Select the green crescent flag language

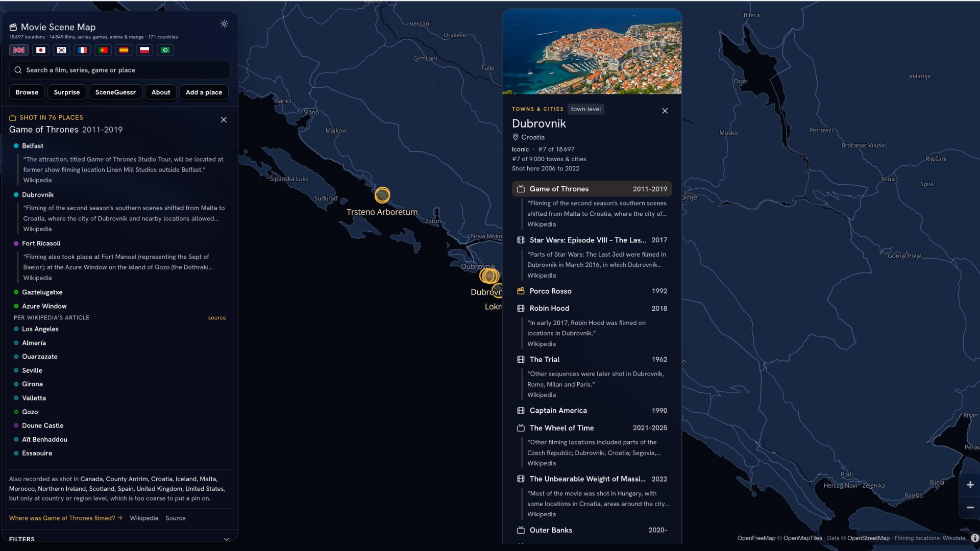click(x=165, y=50)
